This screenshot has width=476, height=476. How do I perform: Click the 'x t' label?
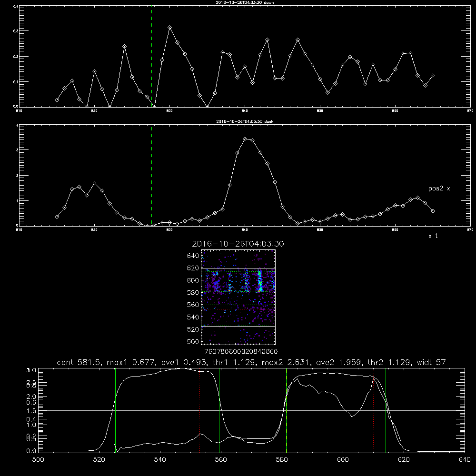coord(433,236)
